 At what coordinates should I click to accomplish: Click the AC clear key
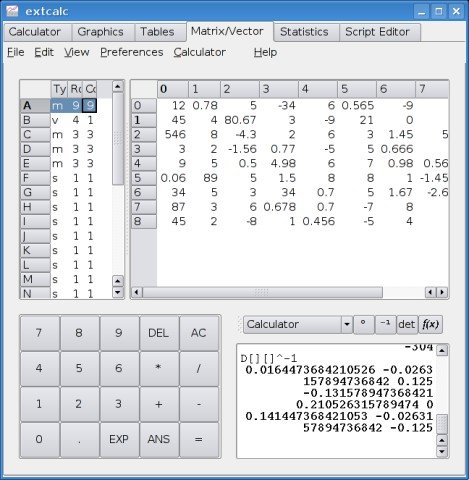198,333
